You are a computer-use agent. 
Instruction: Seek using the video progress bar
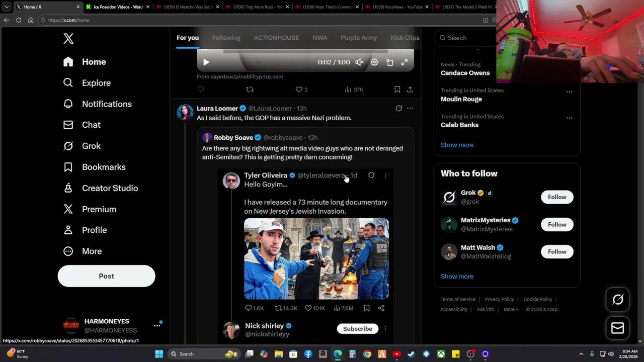click(305, 51)
